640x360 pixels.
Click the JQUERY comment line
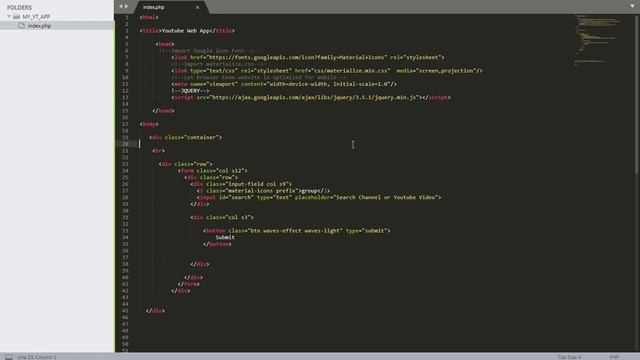(x=190, y=91)
